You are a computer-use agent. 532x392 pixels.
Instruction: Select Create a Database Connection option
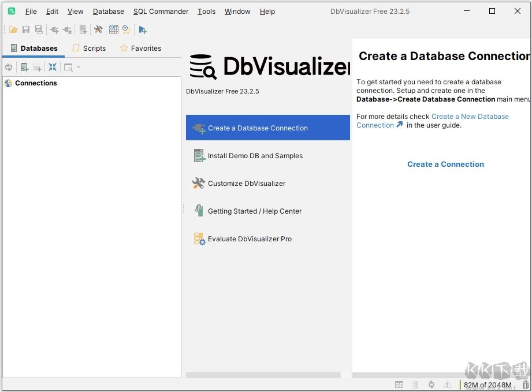[267, 128]
